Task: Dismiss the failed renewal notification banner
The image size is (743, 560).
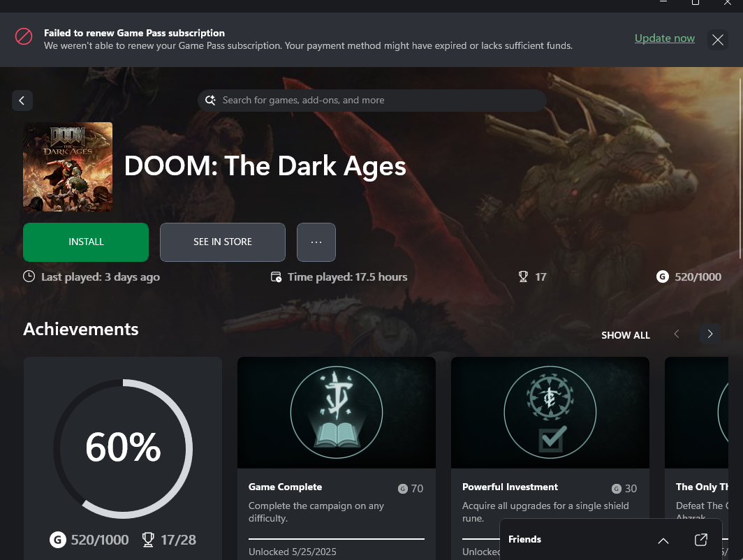Action: pos(717,40)
